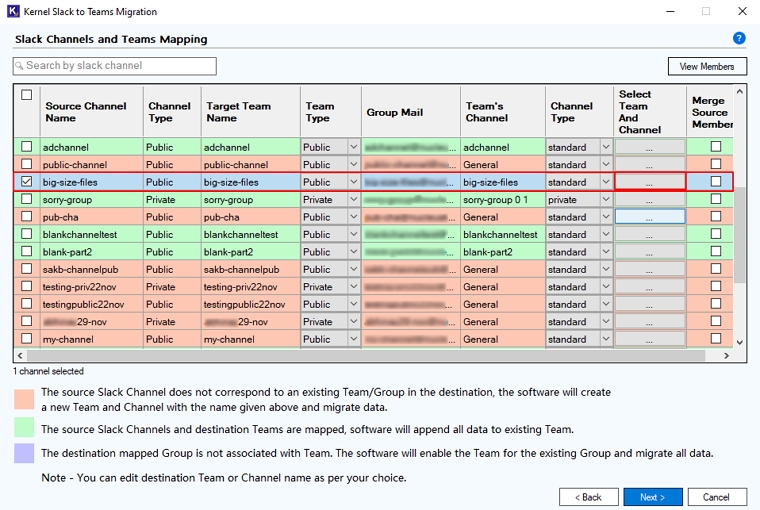Enable Merge Source Member for sorry-group row

pyautogui.click(x=715, y=199)
